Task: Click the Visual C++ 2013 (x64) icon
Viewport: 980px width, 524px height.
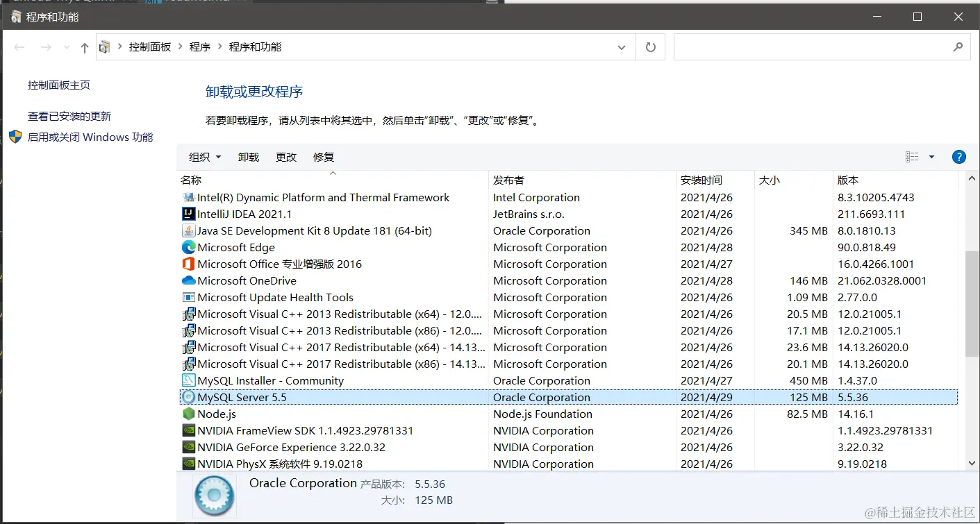Action: [x=188, y=314]
